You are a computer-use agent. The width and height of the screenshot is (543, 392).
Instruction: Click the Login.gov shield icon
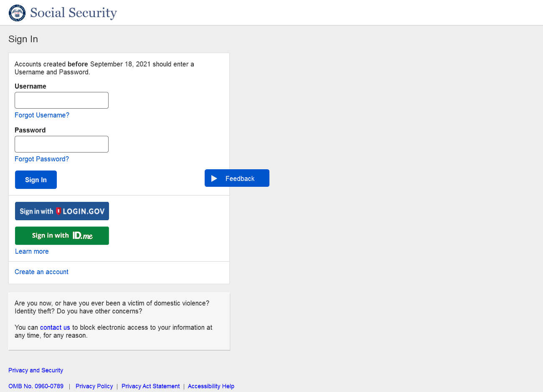tap(58, 211)
